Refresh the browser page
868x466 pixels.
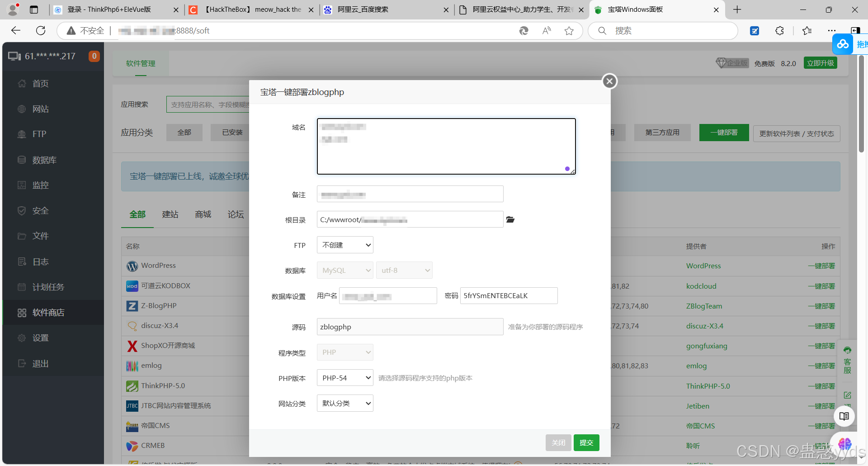(x=41, y=30)
